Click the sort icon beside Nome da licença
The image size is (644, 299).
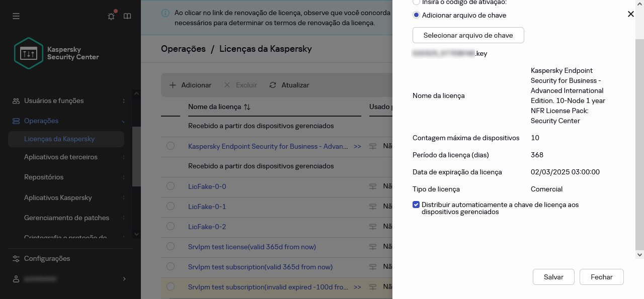pyautogui.click(x=247, y=107)
